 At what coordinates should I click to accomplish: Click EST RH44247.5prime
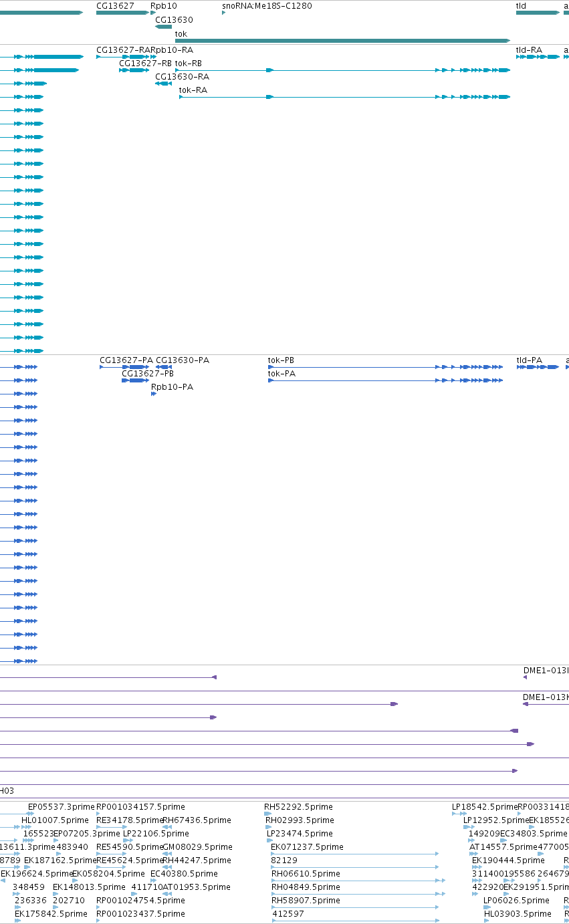tap(197, 860)
